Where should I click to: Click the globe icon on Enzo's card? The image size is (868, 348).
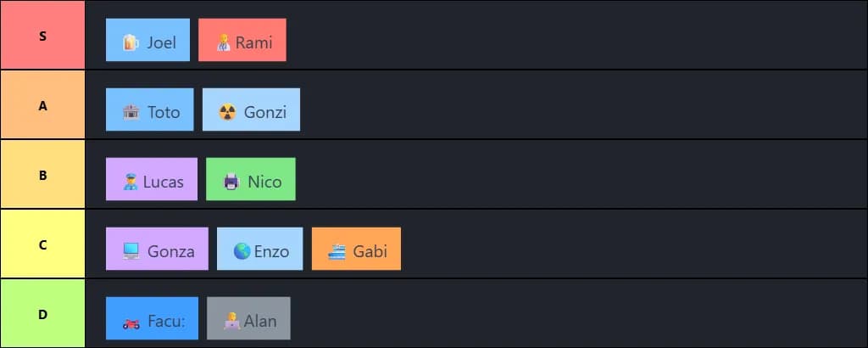tap(242, 251)
